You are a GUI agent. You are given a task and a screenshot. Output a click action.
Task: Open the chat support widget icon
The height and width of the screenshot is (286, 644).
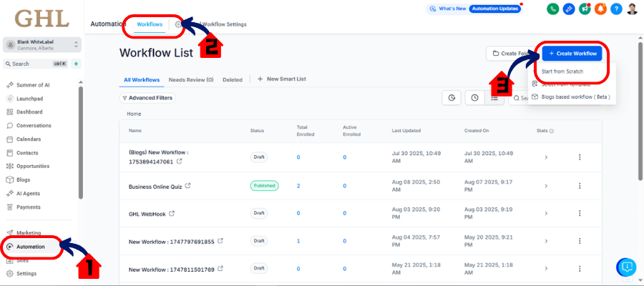pyautogui.click(x=626, y=267)
